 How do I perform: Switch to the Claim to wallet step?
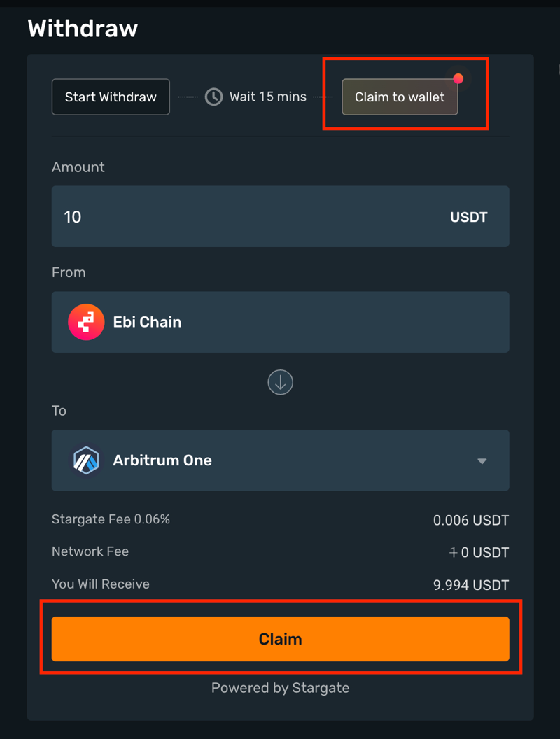point(400,97)
